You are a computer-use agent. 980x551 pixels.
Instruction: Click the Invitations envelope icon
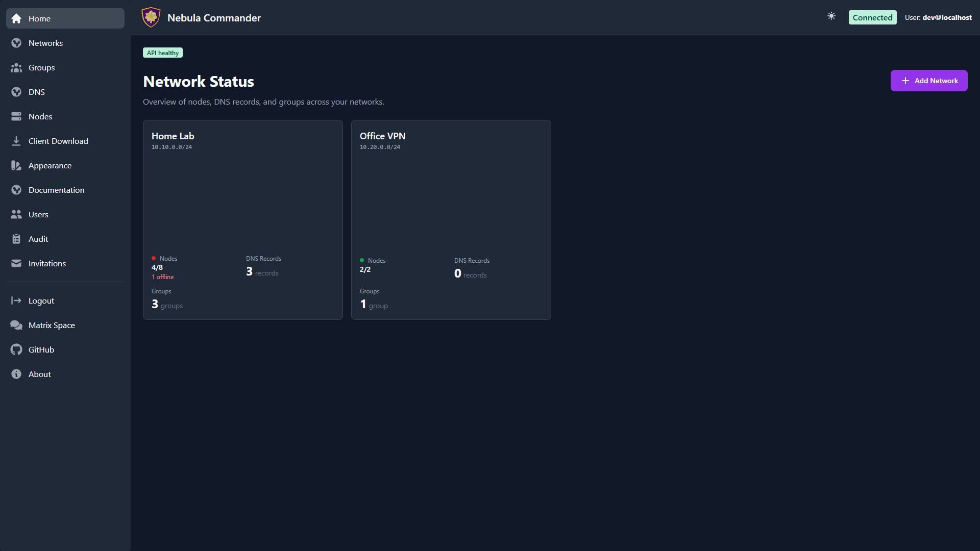(x=16, y=263)
